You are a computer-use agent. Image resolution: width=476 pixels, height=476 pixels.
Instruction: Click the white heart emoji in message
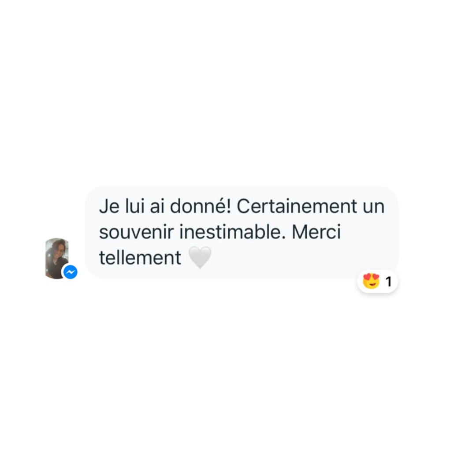(x=200, y=258)
